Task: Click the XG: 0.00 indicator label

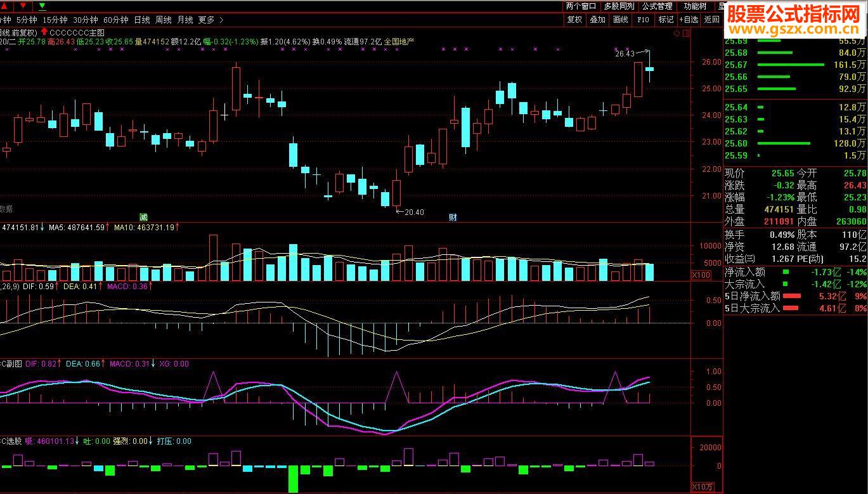Action: (x=174, y=364)
